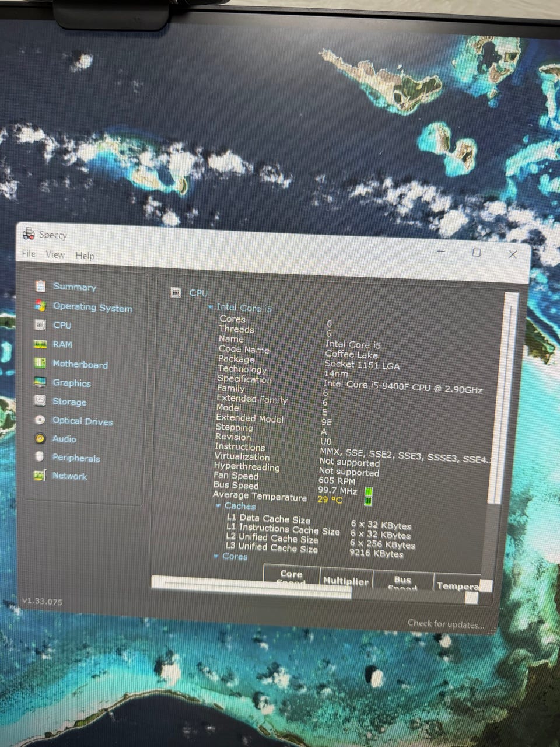Click the Storage drive icon
This screenshot has width=560, height=747.
pyautogui.click(x=40, y=400)
